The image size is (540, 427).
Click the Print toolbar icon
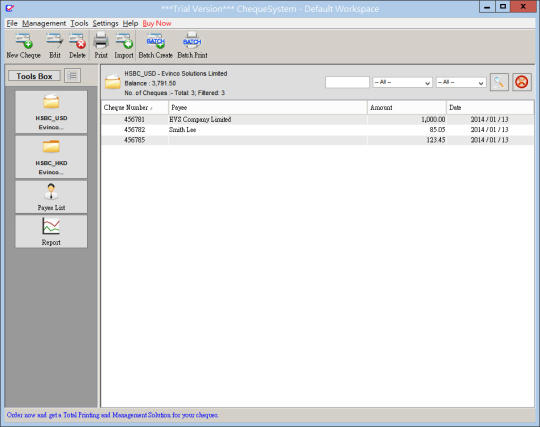coord(101,45)
